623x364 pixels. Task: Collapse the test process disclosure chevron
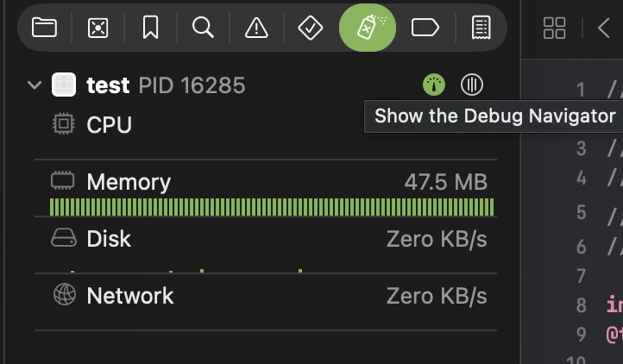coord(35,85)
